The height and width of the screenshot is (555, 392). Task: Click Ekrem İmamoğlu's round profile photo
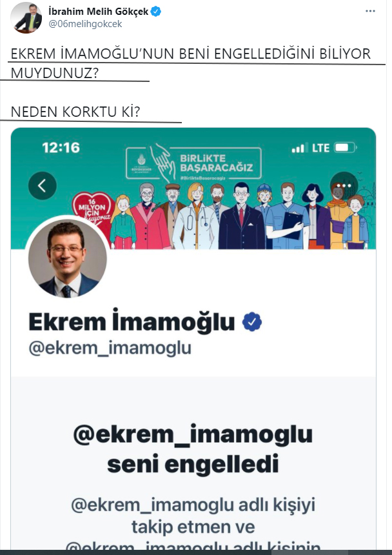(x=68, y=258)
